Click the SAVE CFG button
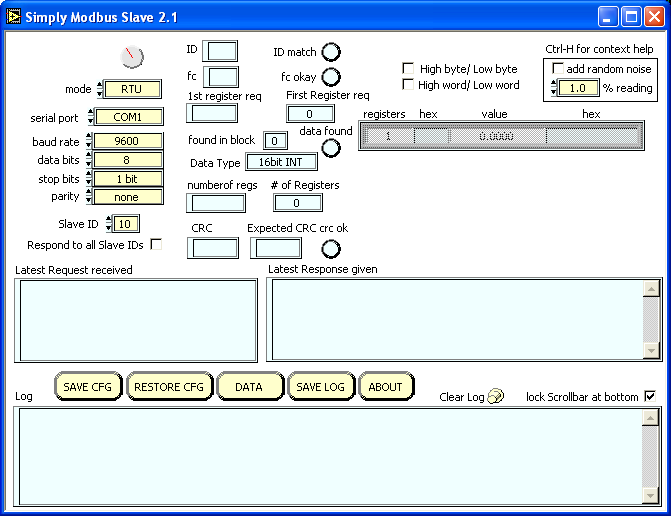The width and height of the screenshot is (671, 516). [x=88, y=386]
